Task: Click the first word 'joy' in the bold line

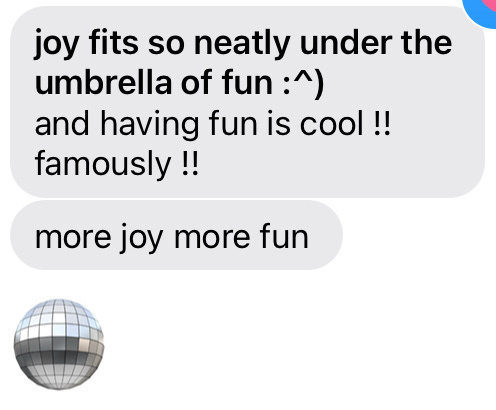Action: pyautogui.click(x=56, y=45)
